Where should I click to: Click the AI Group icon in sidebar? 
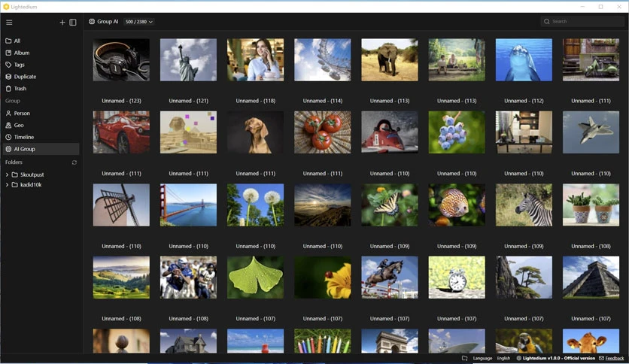[8, 149]
